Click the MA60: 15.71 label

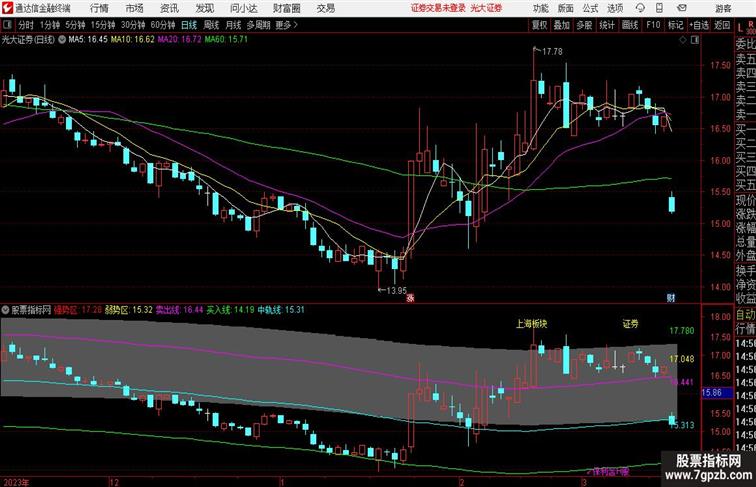point(226,40)
